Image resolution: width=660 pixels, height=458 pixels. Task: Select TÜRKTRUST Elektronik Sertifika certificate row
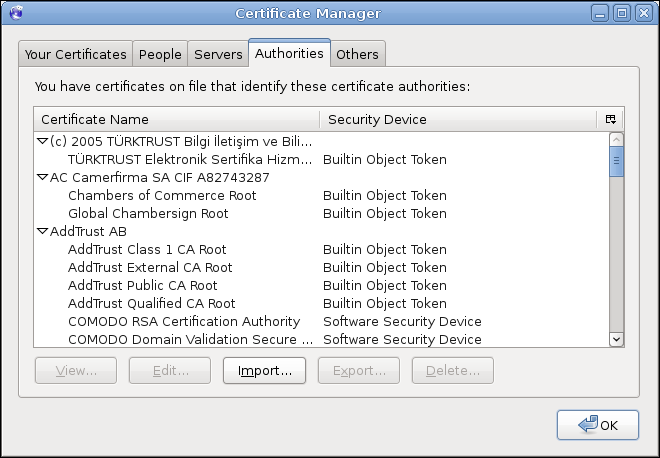click(x=322, y=160)
